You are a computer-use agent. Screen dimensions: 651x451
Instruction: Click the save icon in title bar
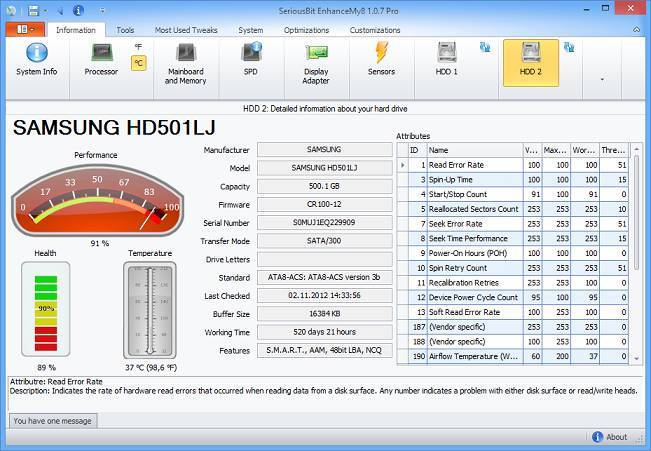tap(34, 10)
